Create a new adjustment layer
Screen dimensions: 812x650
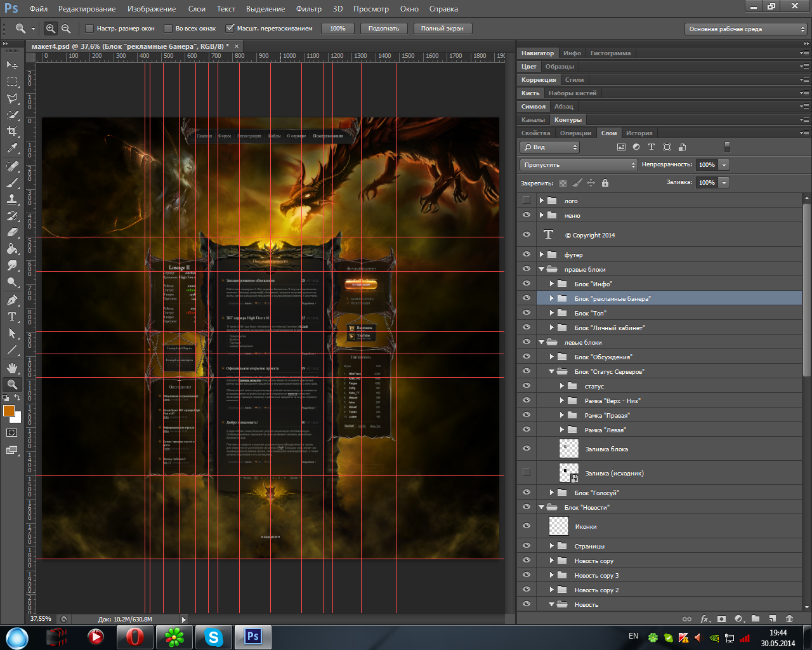[738, 618]
